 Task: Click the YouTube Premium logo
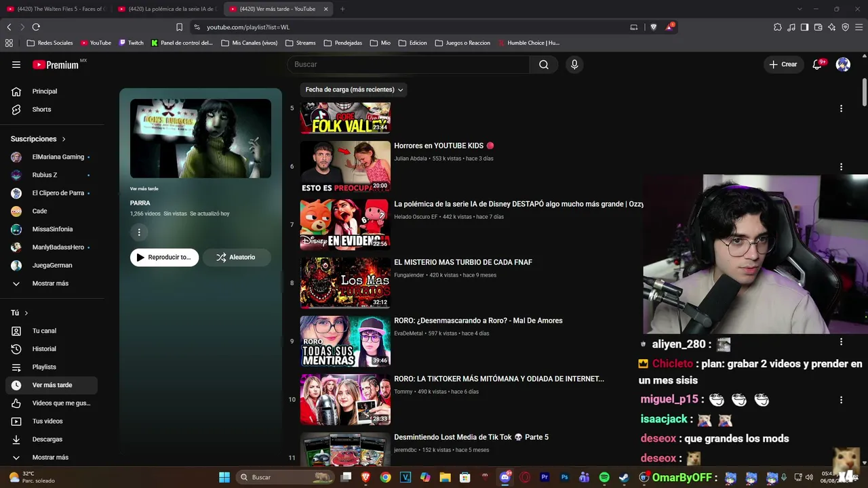click(57, 64)
